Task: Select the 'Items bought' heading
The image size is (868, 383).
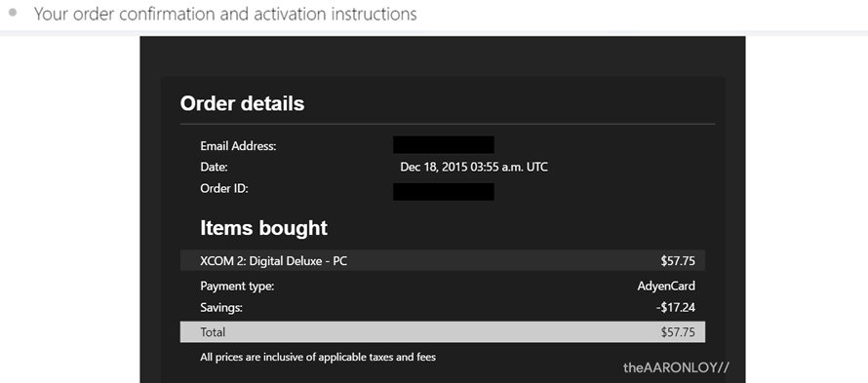Action: coord(263,228)
